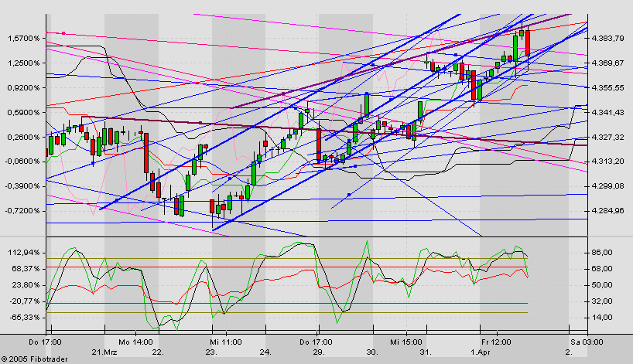Click the Do 17:00 label above 29.
This screenshot has height=364, width=633.
(316, 342)
